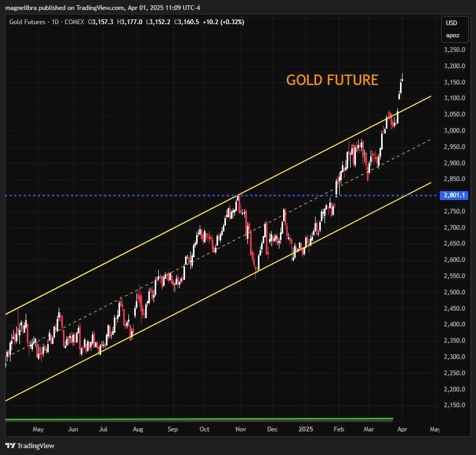Click the Oct label on time axis
476x455 pixels.
tap(204, 429)
